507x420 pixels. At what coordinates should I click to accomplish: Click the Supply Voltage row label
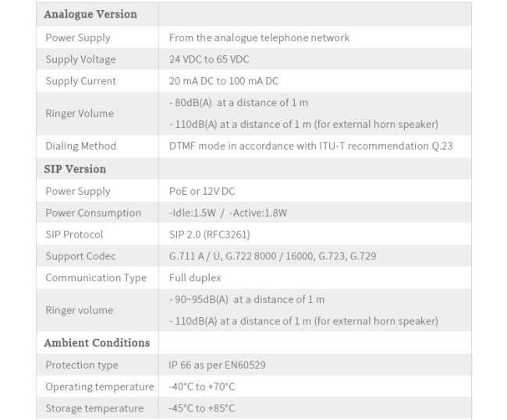81,59
